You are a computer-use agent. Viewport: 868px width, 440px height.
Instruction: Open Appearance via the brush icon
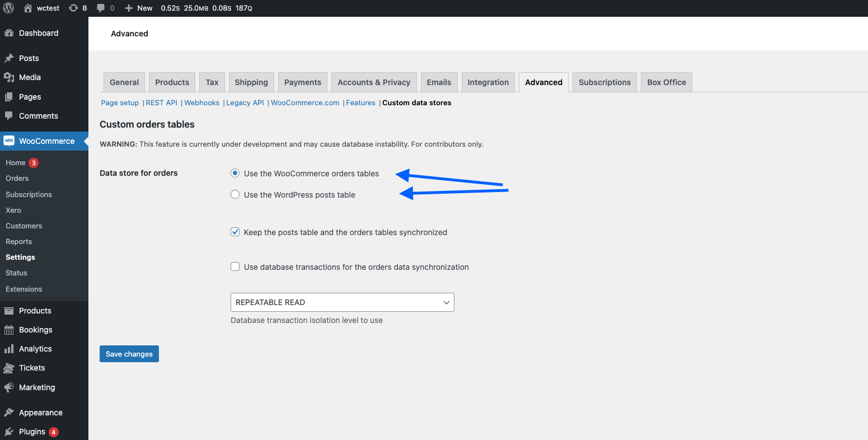point(10,412)
